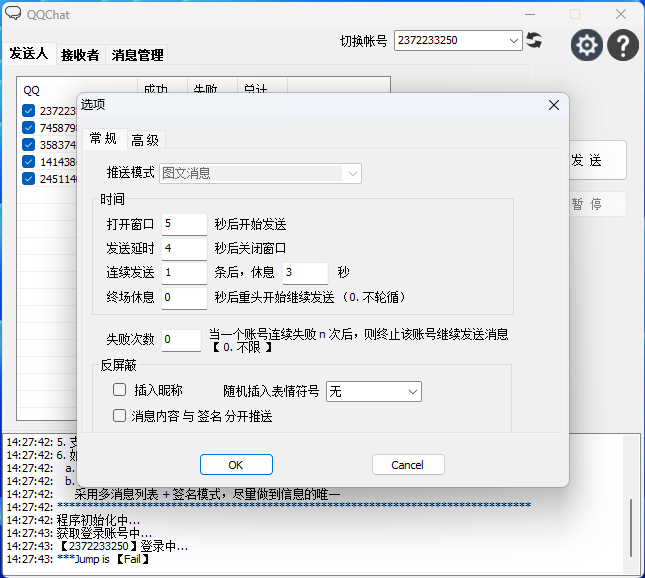
Task: Click the 连续发送 count input field
Action: point(184,273)
